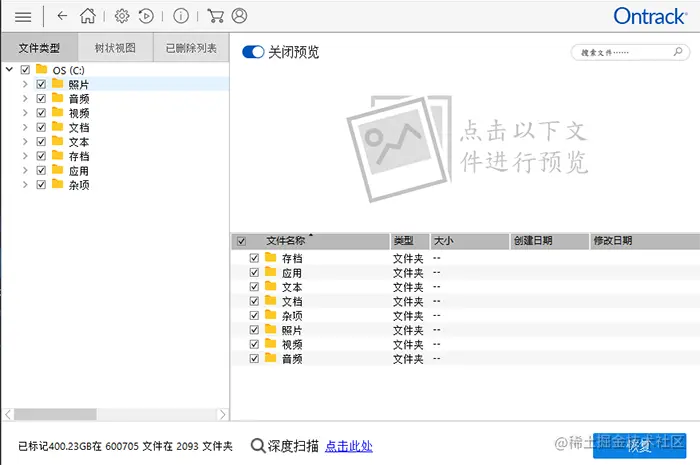The height and width of the screenshot is (465, 700).
Task: Open the hamburger menu
Action: (x=23, y=17)
